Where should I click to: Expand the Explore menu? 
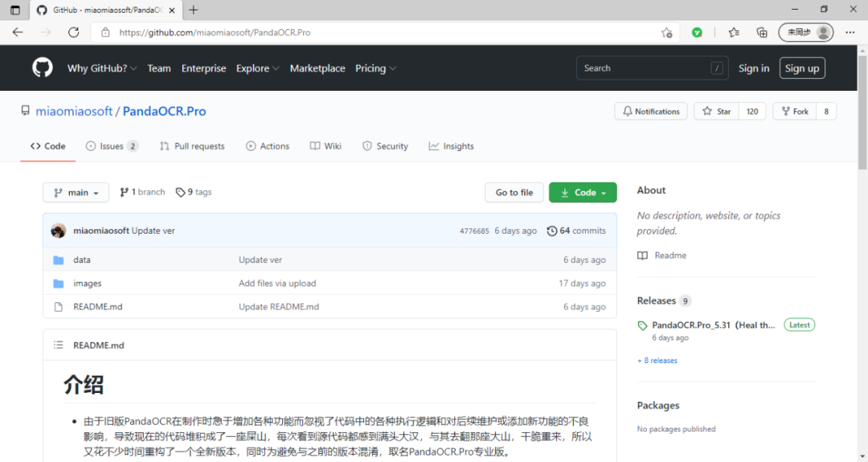257,68
